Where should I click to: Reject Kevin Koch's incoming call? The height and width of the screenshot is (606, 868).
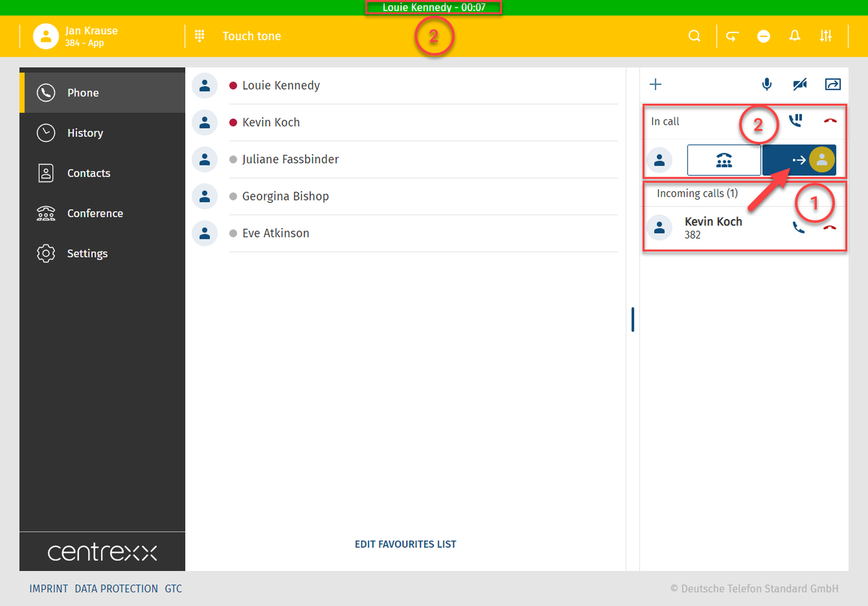pyautogui.click(x=829, y=227)
